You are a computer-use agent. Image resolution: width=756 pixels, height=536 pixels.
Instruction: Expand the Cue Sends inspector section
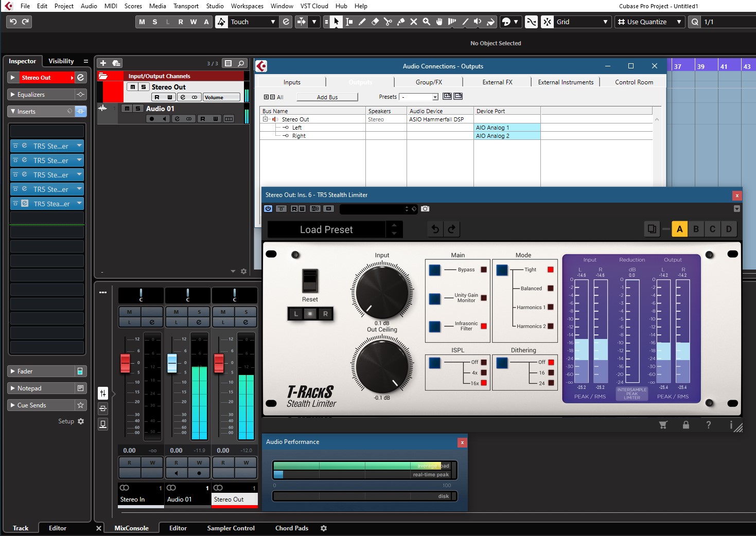[42, 405]
